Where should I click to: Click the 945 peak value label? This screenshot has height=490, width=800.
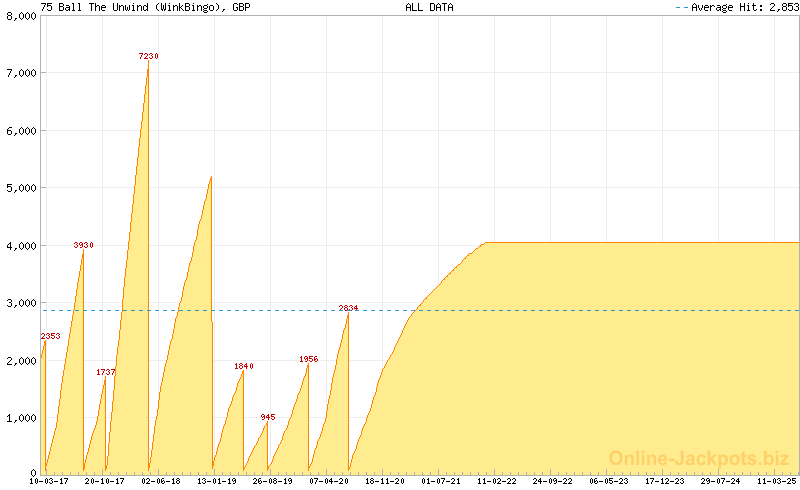268,417
